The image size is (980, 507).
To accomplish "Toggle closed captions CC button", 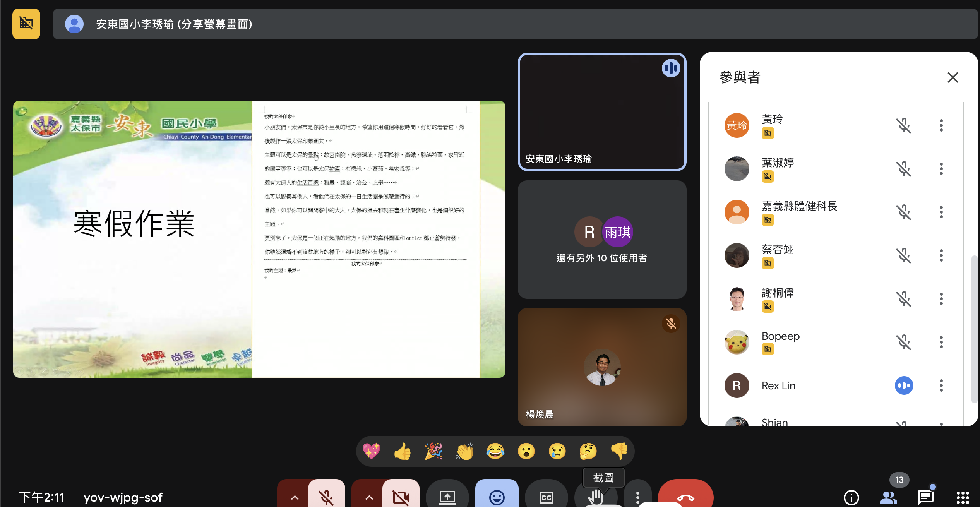I will click(546, 497).
